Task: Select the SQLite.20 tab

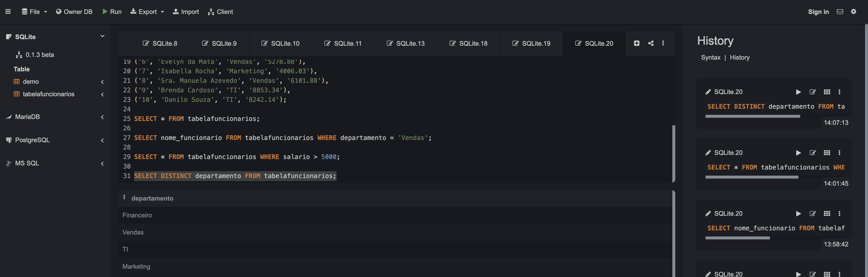Action: click(594, 43)
